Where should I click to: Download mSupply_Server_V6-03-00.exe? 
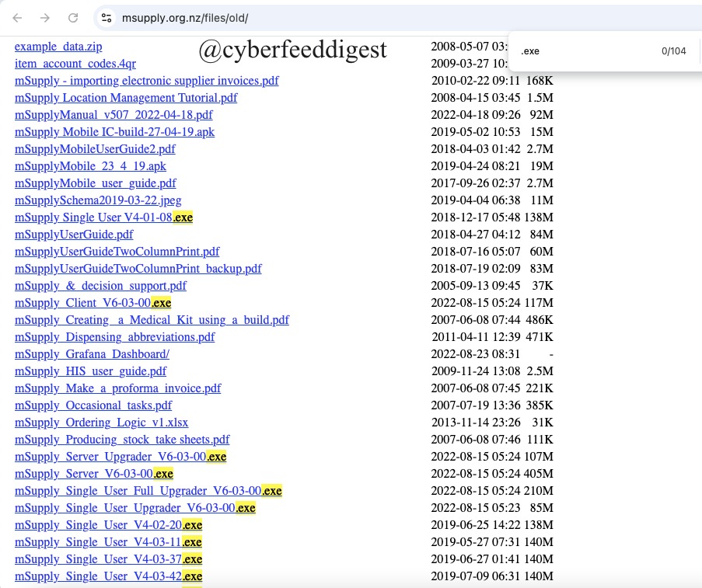94,474
